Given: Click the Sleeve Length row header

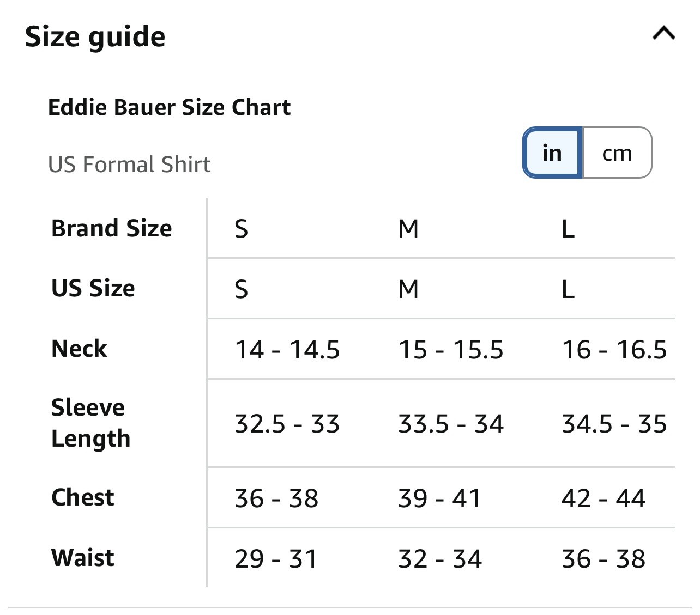Looking at the screenshot, I should click(x=90, y=423).
